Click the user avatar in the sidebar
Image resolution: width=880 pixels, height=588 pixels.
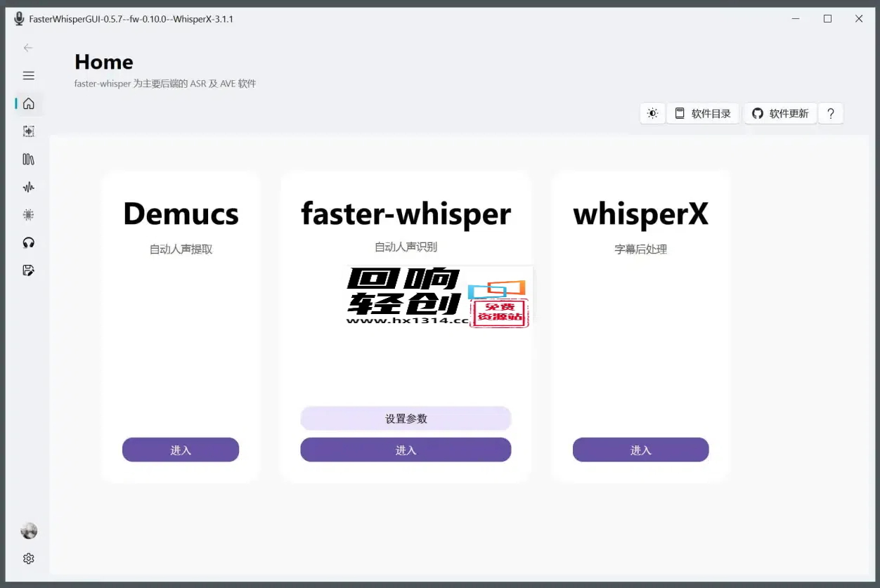(29, 531)
